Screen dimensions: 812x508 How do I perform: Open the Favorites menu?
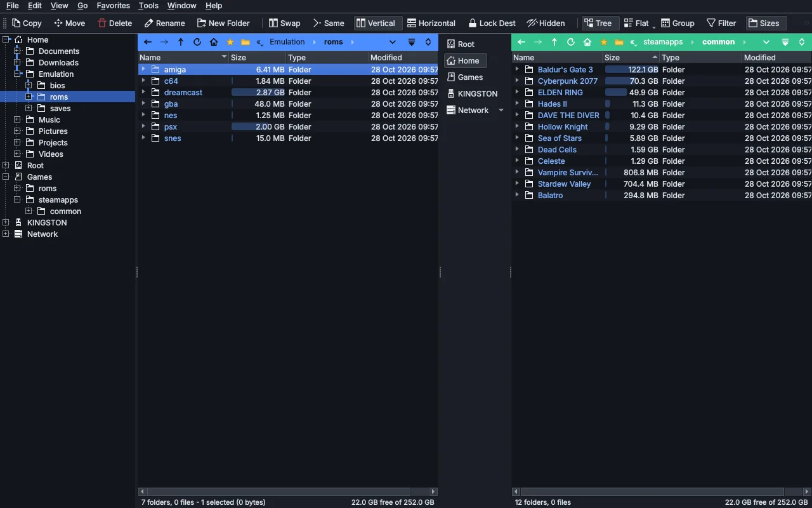click(x=114, y=6)
